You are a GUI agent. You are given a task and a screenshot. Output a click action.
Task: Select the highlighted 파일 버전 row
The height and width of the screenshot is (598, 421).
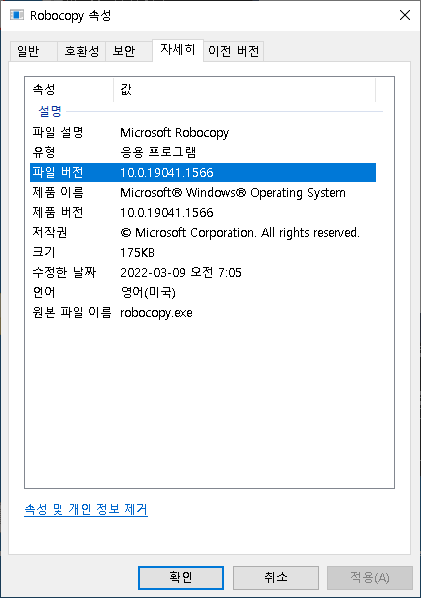point(203,172)
